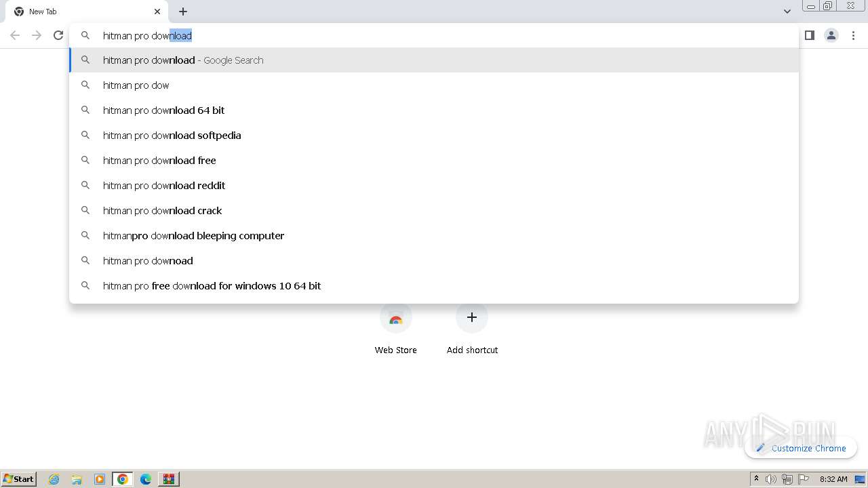
Task: Close the New Tab tab
Action: tap(157, 12)
